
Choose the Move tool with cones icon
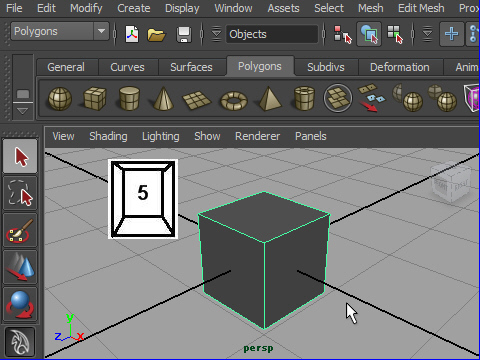coord(20,267)
